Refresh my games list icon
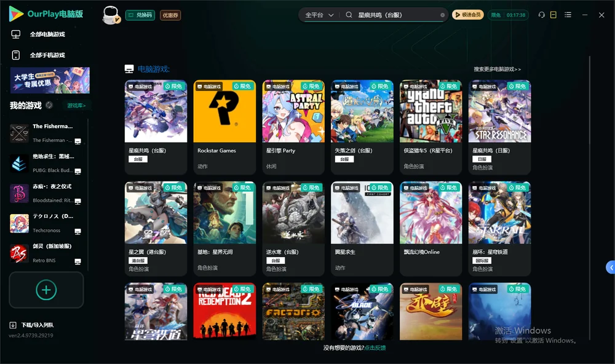Screen dimensions: 615x364 pyautogui.click(x=49, y=105)
